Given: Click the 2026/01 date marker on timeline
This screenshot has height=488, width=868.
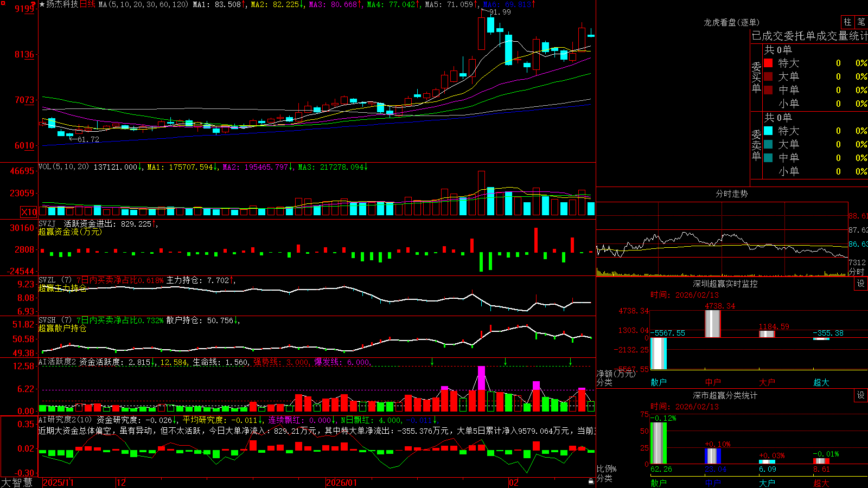Looking at the screenshot, I should click(x=342, y=483).
